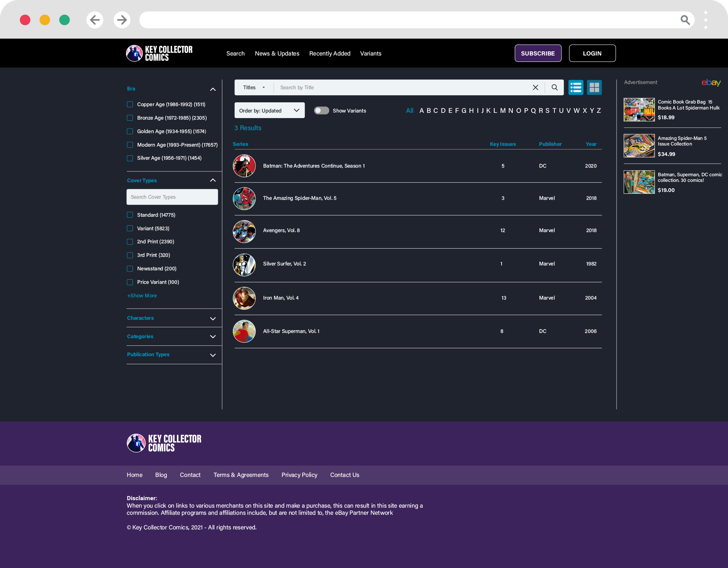This screenshot has width=728, height=568.
Task: Click the SUBSCRIBE button
Action: pos(538,53)
